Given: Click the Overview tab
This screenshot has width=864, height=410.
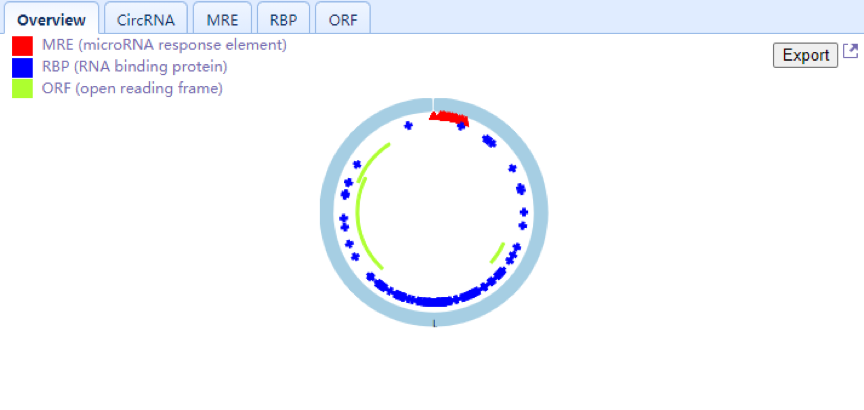Looking at the screenshot, I should 51,19.
